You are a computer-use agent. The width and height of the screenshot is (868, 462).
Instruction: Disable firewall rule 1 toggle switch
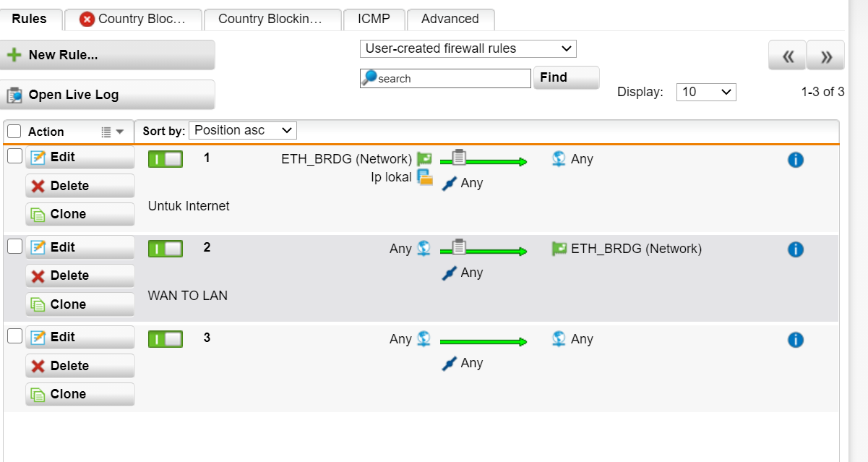point(165,159)
